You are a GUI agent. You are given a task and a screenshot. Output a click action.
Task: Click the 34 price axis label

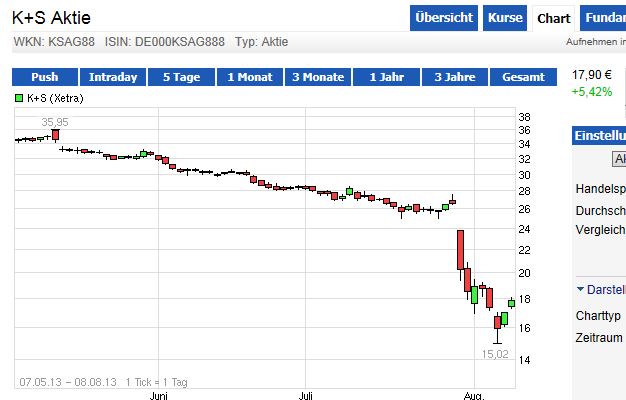(x=524, y=144)
